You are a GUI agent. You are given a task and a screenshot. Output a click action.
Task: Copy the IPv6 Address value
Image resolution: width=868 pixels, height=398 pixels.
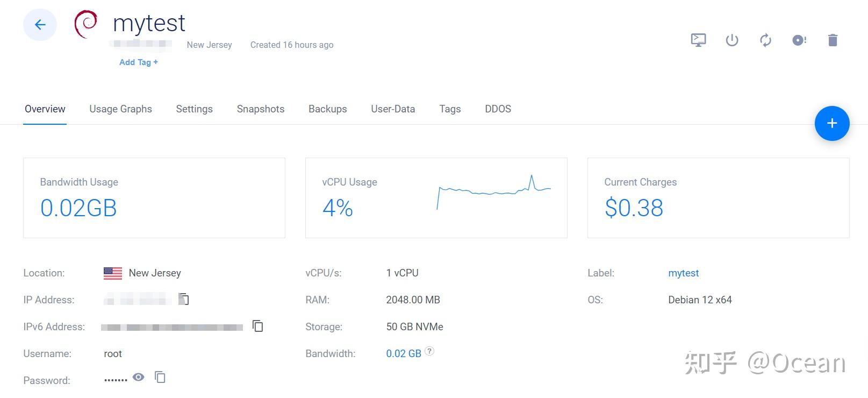coord(258,326)
